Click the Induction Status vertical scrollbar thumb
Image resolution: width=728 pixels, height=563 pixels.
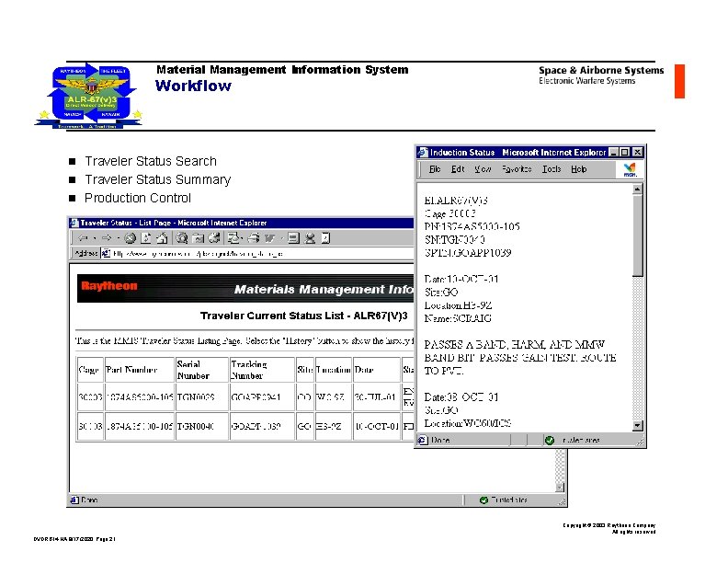coord(638,236)
